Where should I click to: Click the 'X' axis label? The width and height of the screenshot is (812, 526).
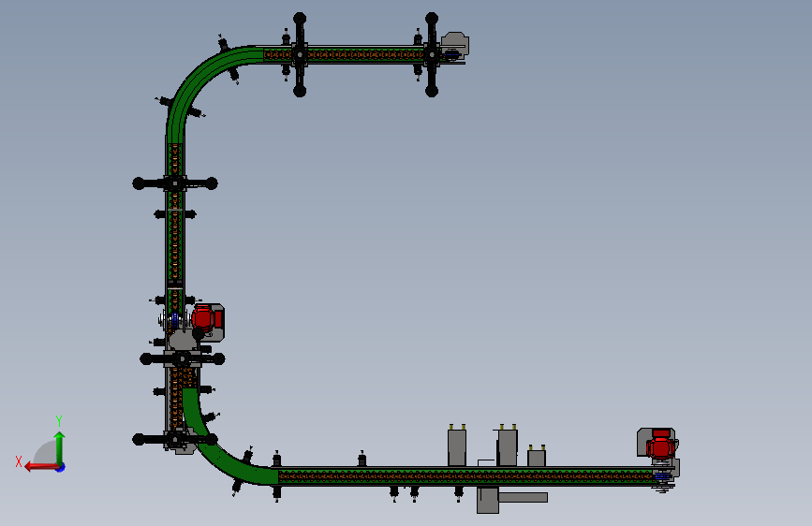point(19,461)
